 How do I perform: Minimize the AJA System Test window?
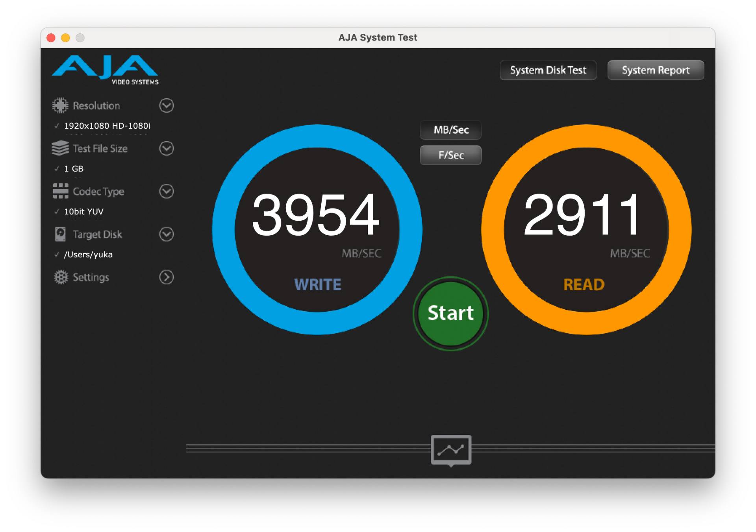point(65,38)
